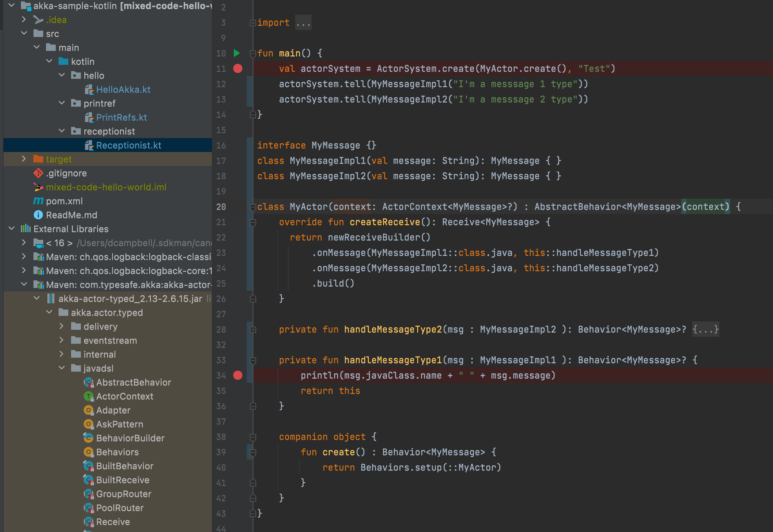The height and width of the screenshot is (532, 773).
Task: Expand the delivery package folder
Action: click(x=62, y=326)
